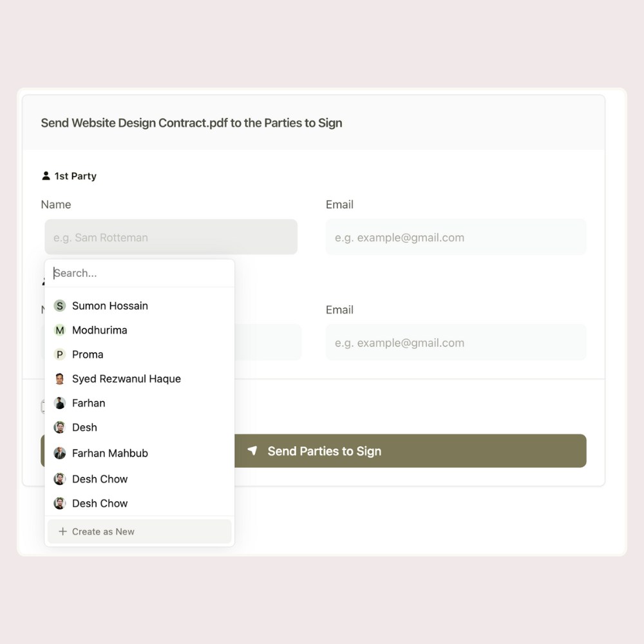Click Send Parties to Sign button
Screen dimensions: 644x644
click(x=314, y=451)
